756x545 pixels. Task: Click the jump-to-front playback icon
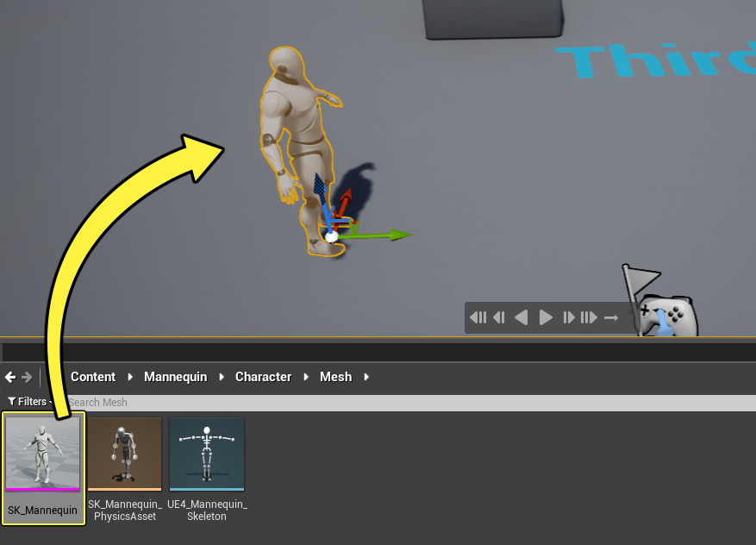(x=478, y=317)
